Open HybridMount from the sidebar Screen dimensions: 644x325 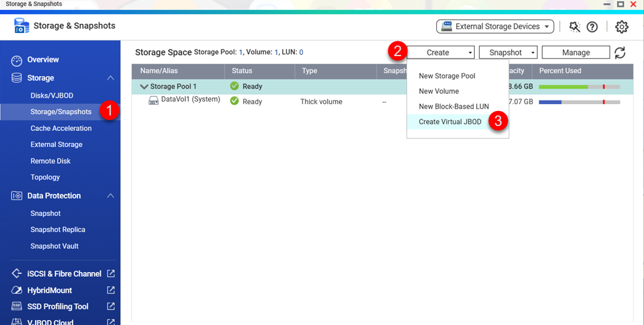point(49,290)
